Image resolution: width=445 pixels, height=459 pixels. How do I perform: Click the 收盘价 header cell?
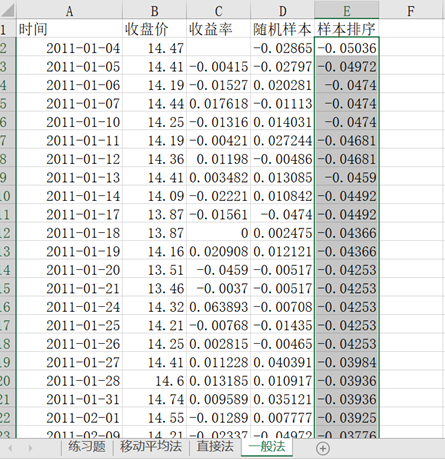point(154,29)
